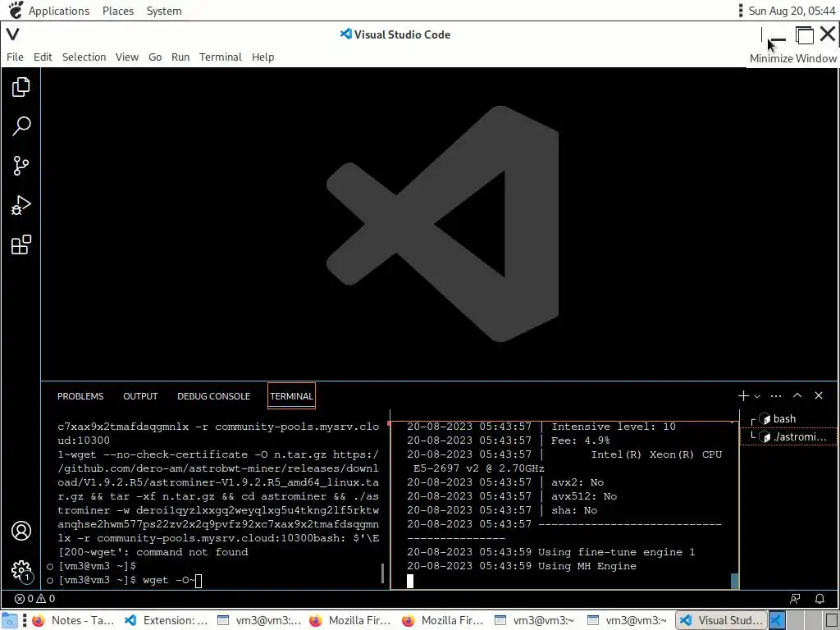840x630 pixels.
Task: Click the right terminal scrollbar thumb
Action: (x=734, y=580)
